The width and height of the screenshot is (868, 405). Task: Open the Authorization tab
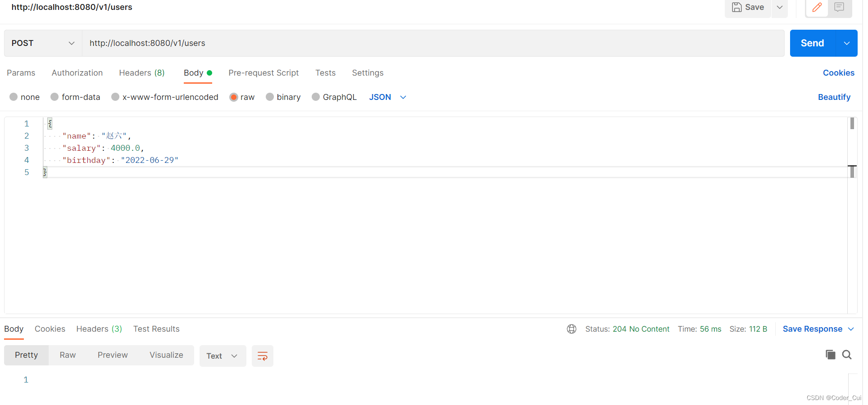[77, 73]
